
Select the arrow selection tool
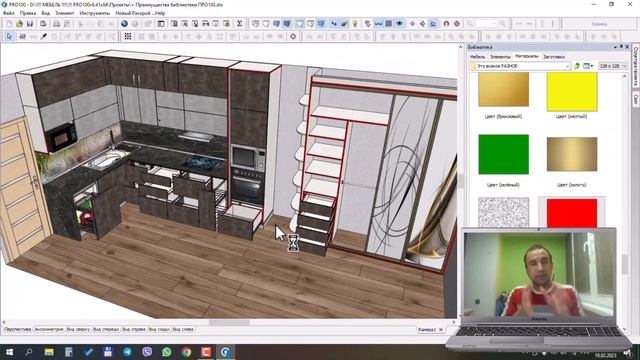pyautogui.click(x=9, y=36)
